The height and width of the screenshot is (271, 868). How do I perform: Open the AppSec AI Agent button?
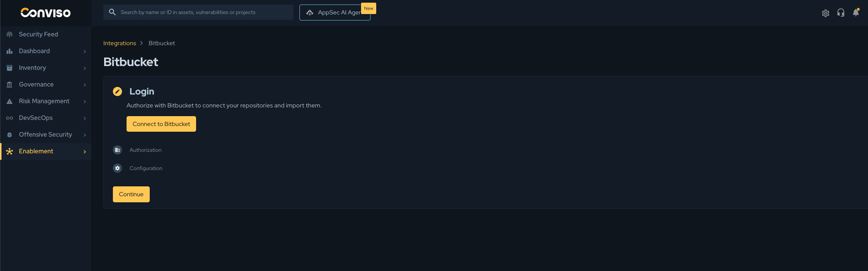[x=335, y=13]
